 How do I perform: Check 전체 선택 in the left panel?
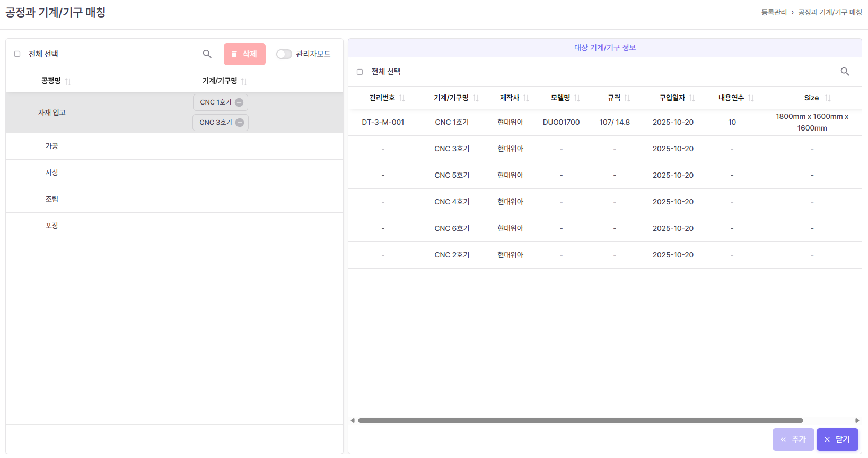pos(17,54)
